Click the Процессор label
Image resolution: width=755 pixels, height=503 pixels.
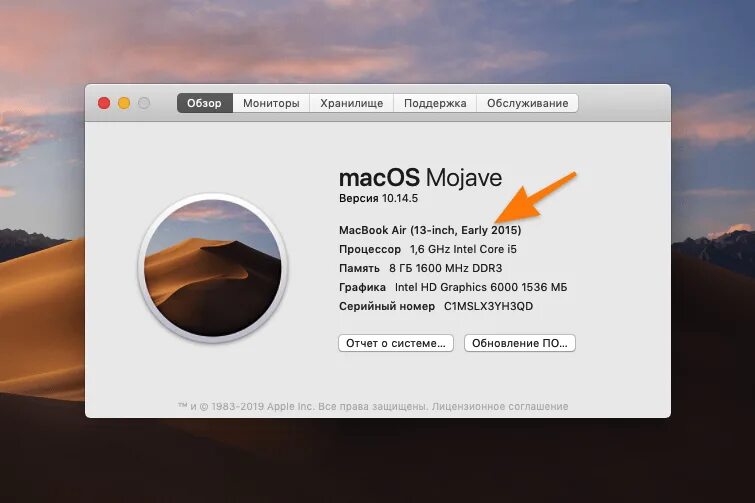[370, 249]
